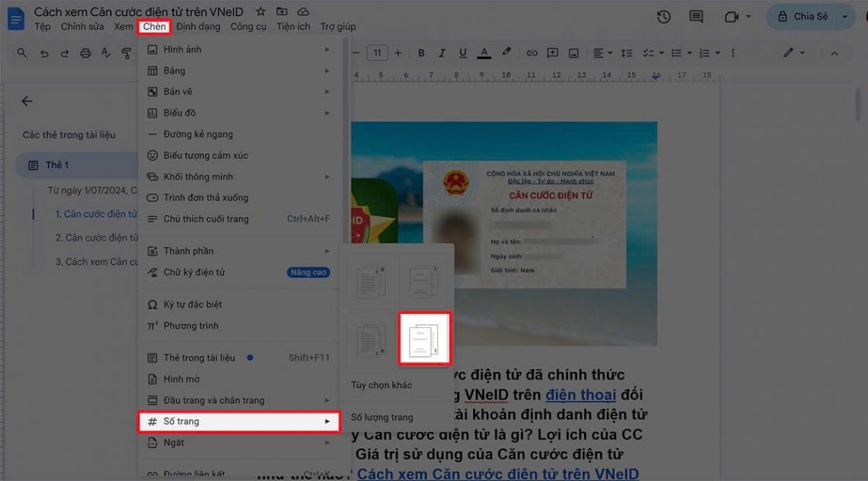
Task: Select Thẻ 1 in the tabs sidebar
Action: click(x=77, y=165)
